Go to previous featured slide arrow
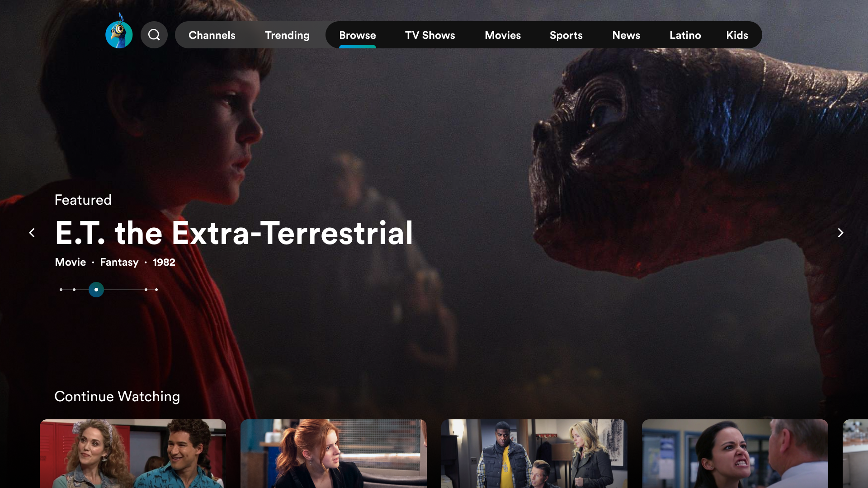 point(32,233)
